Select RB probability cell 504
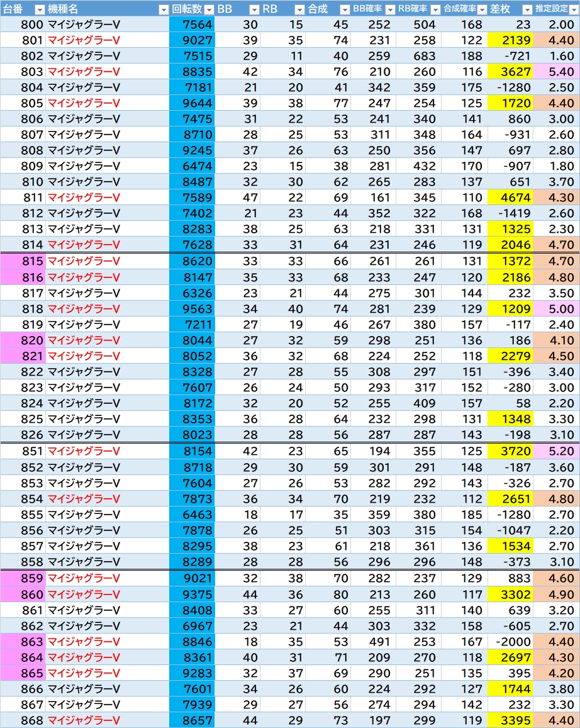Viewport: 580px width, 728px height. coord(419,25)
